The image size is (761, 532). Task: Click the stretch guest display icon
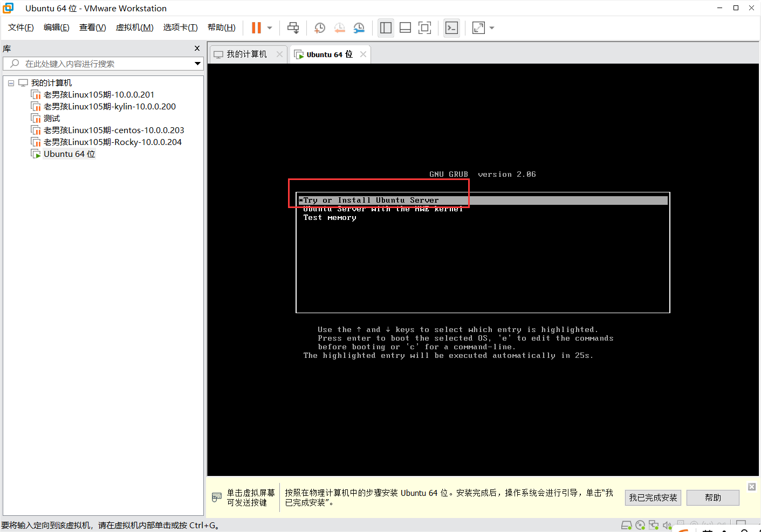click(x=478, y=27)
